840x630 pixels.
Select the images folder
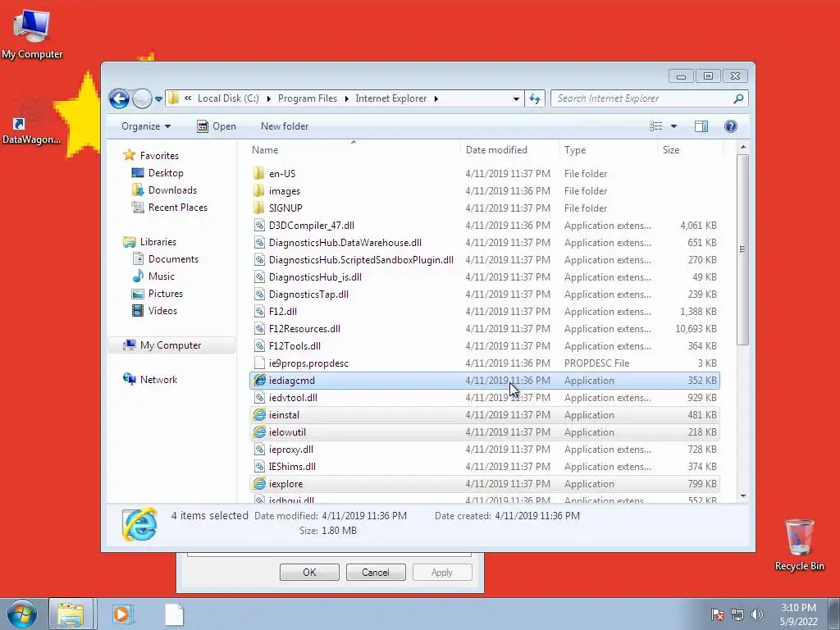pyautogui.click(x=484, y=190)
